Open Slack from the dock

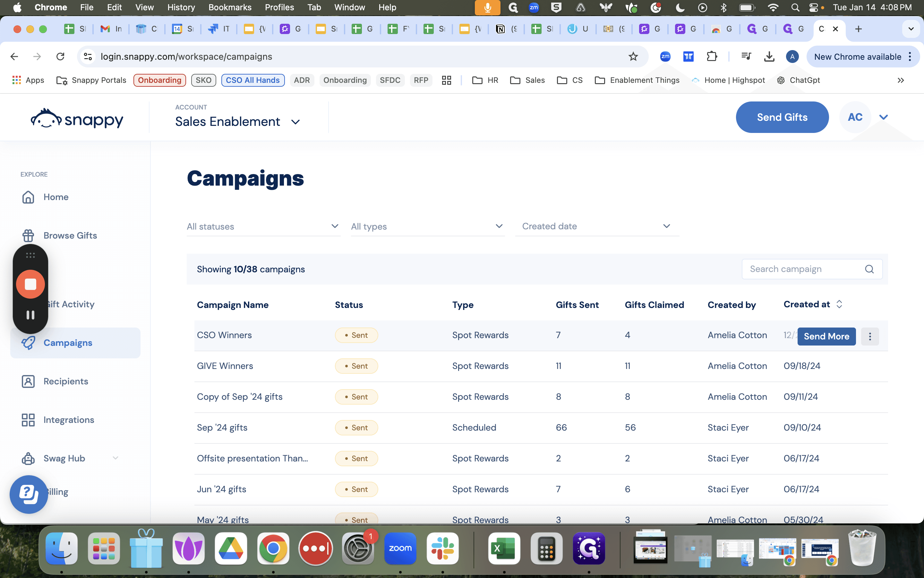(x=442, y=548)
